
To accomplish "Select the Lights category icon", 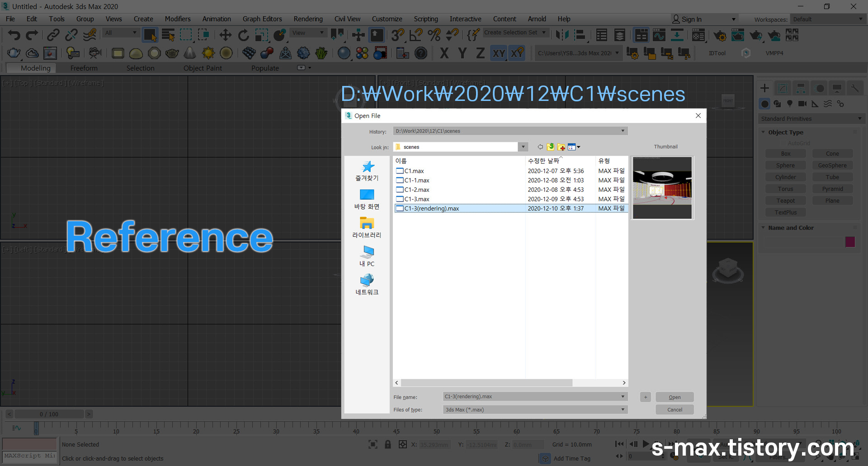I will click(790, 104).
